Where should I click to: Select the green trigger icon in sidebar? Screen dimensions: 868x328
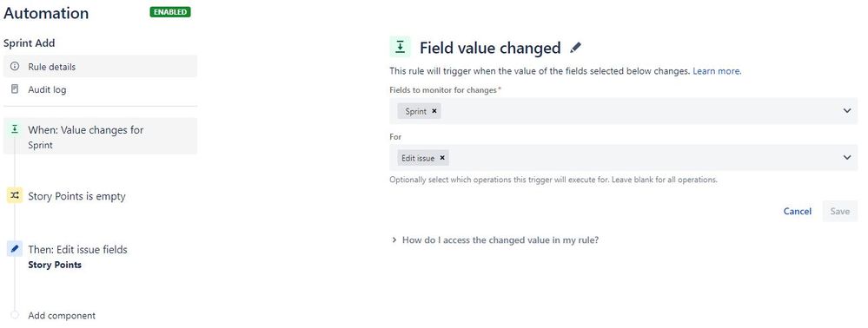pyautogui.click(x=15, y=129)
